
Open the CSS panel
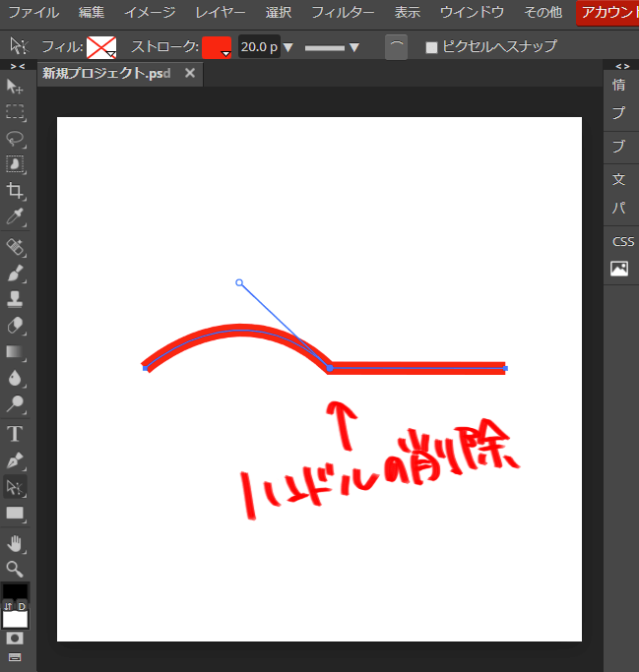pyautogui.click(x=622, y=242)
